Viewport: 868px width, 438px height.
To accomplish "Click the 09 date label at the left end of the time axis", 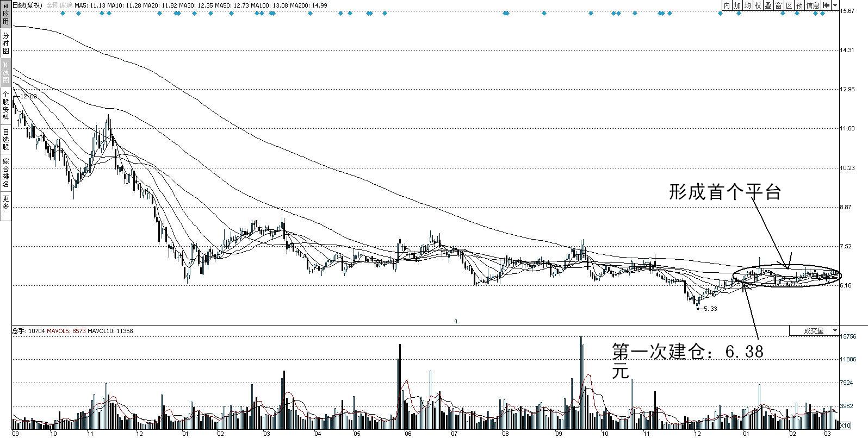I will [x=16, y=434].
